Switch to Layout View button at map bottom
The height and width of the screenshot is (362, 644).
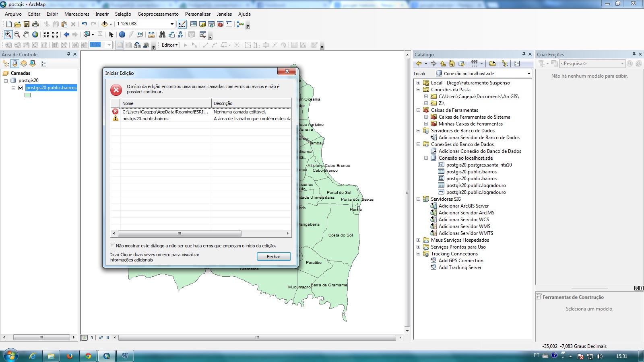91,337
